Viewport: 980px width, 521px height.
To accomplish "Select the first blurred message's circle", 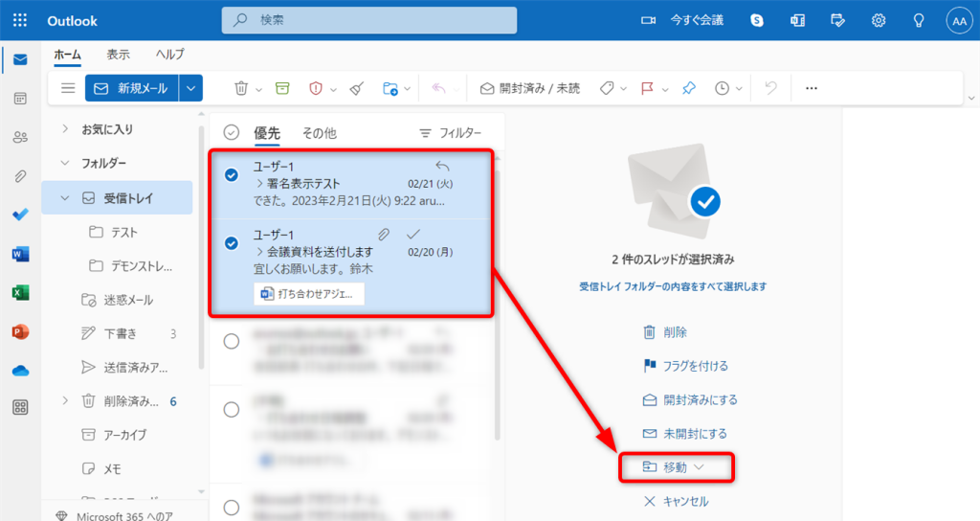I will pos(232,341).
